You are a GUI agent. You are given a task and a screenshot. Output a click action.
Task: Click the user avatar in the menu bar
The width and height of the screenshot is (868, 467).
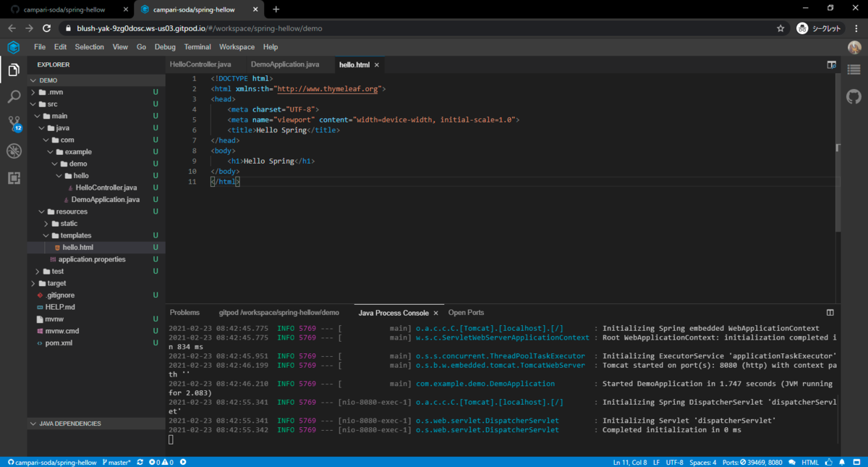[x=854, y=47]
